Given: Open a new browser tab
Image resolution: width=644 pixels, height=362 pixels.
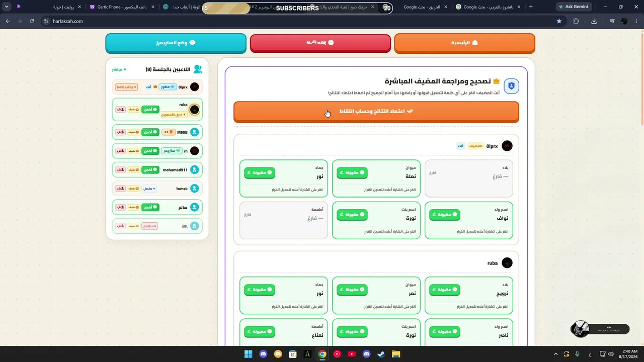Looking at the screenshot, I should pyautogui.click(x=531, y=7).
